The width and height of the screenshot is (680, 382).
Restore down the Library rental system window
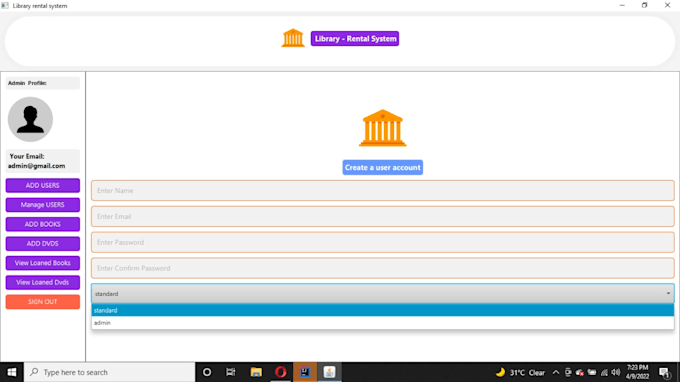click(644, 6)
